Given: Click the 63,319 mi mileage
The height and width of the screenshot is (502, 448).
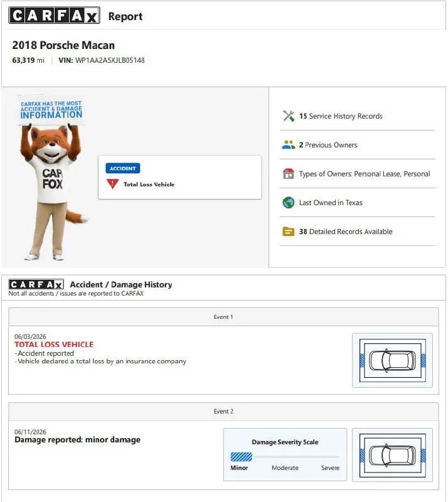Looking at the screenshot, I should point(28,60).
